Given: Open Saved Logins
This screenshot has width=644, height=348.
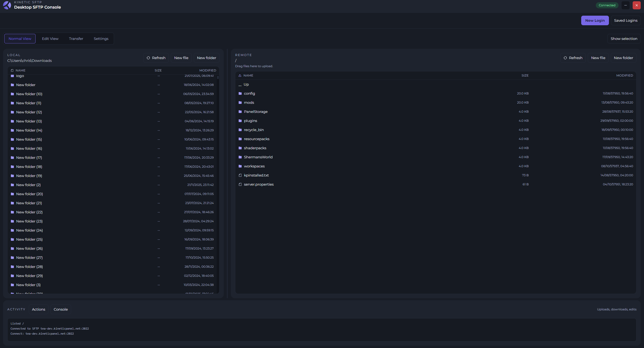Looking at the screenshot, I should pos(626,20).
